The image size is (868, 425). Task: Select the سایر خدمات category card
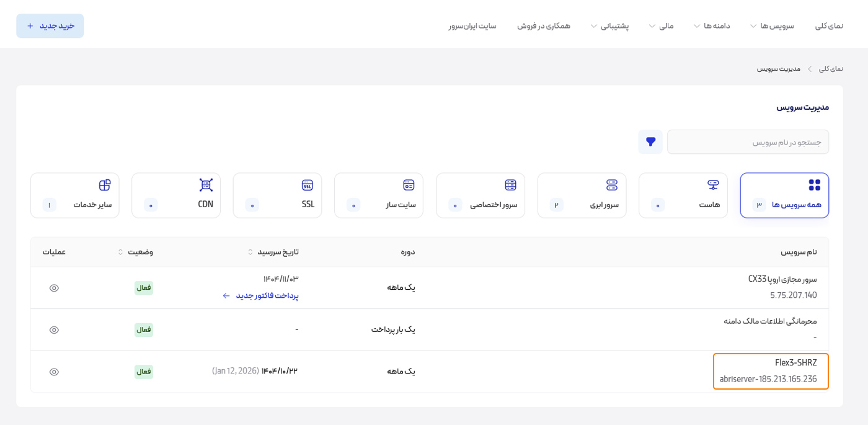[74, 195]
